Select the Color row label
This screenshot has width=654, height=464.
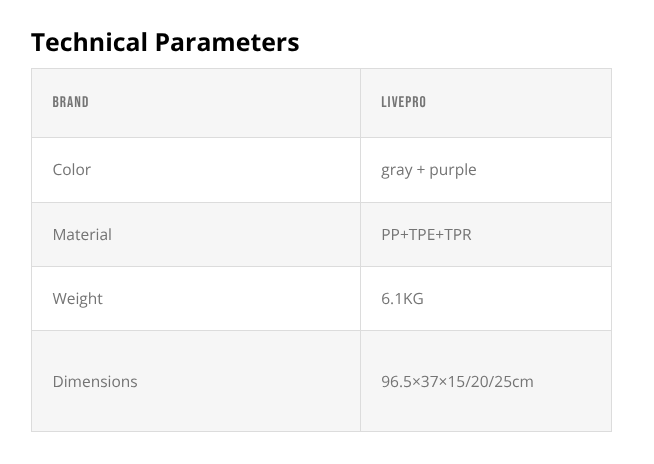pos(72,170)
